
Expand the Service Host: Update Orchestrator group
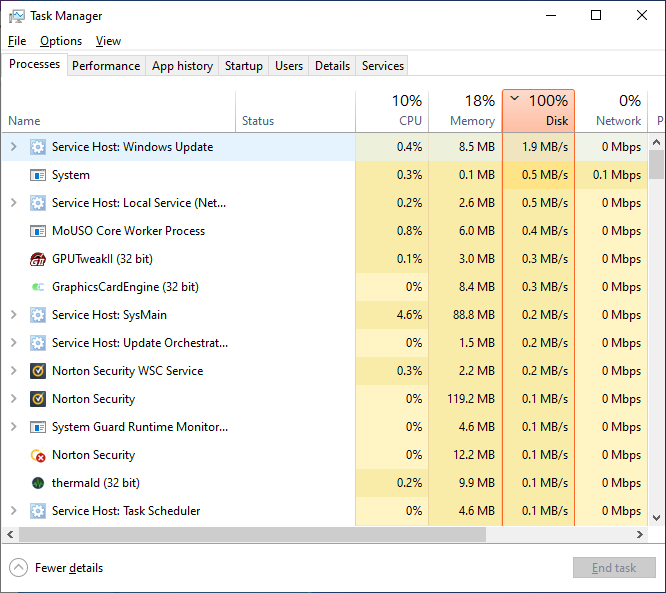tap(14, 343)
